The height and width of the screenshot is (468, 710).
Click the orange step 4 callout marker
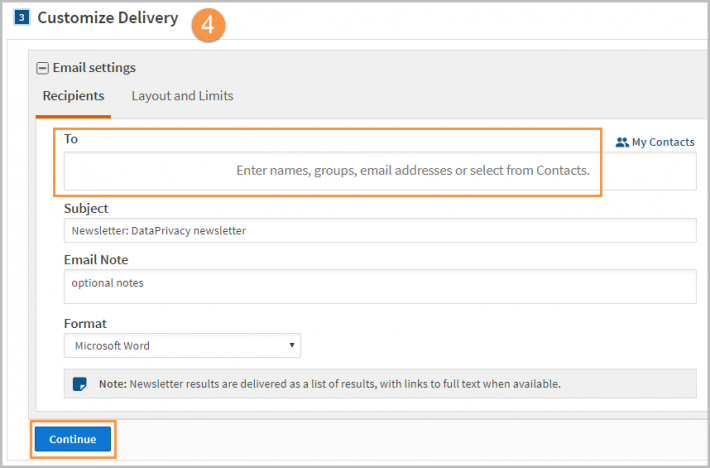coord(208,25)
